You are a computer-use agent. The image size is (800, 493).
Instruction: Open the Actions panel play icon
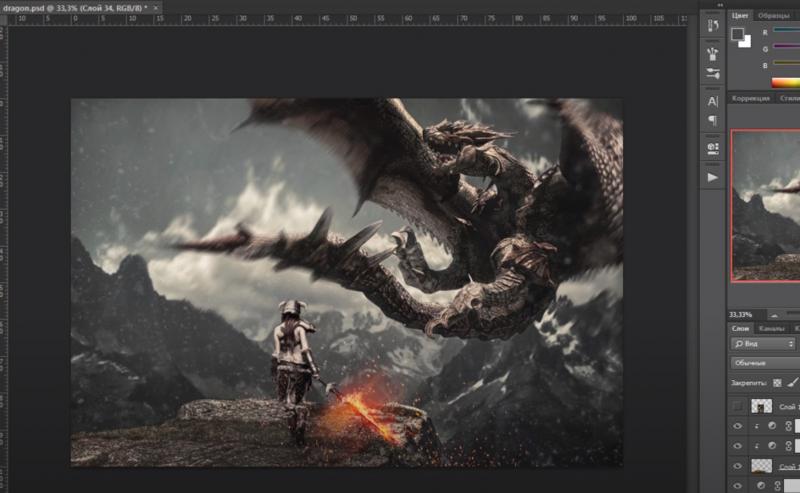coord(713,177)
